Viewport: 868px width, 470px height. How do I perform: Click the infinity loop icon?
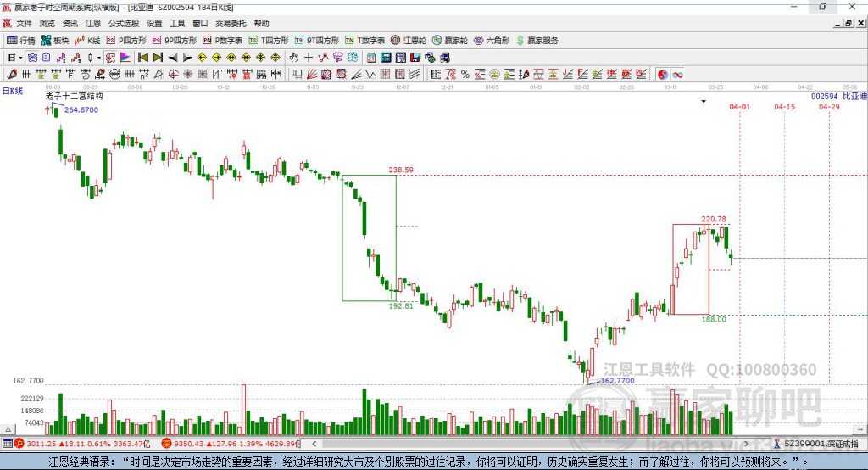(x=677, y=75)
